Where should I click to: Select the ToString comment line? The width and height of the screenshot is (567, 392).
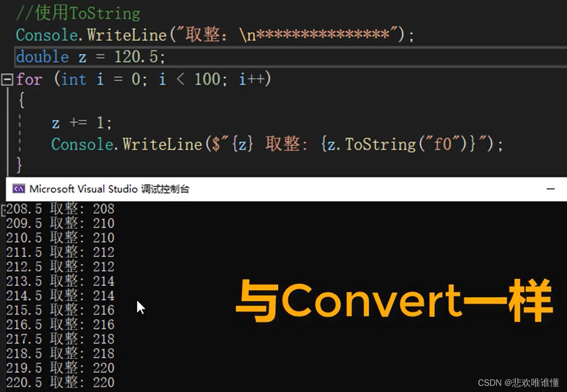pyautogui.click(x=77, y=13)
